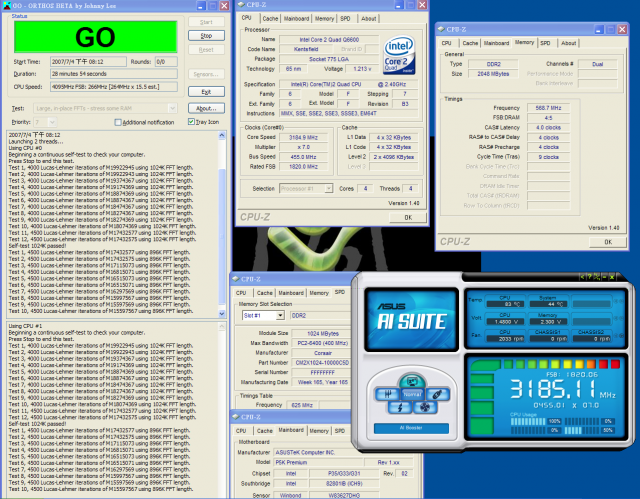Open the Processor Selection dropdown in CPU-Z

pos(329,189)
